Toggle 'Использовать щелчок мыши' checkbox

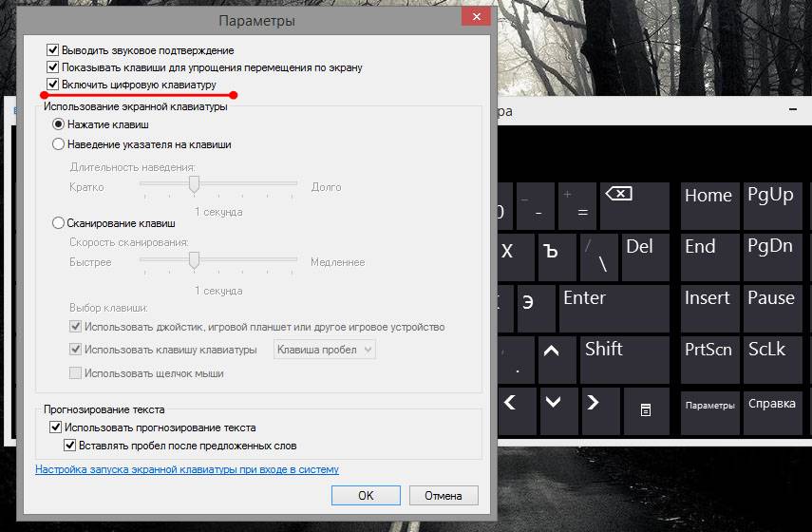click(76, 373)
